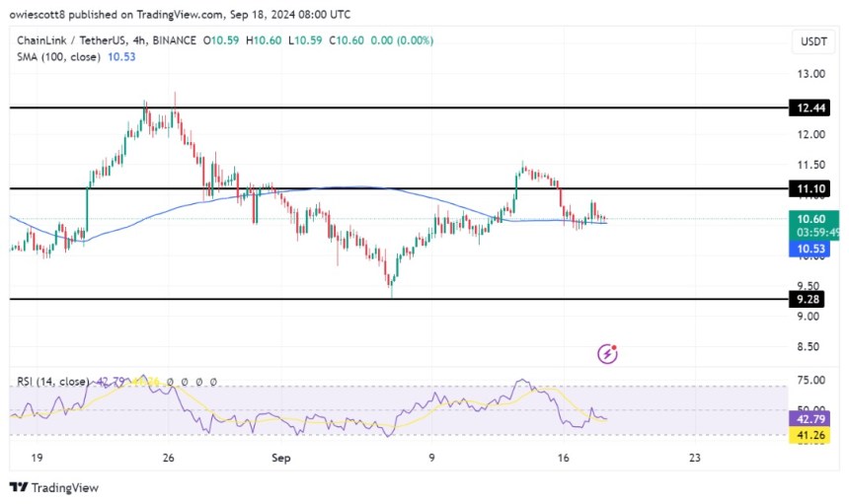Click the 23 date on time axis

695,458
